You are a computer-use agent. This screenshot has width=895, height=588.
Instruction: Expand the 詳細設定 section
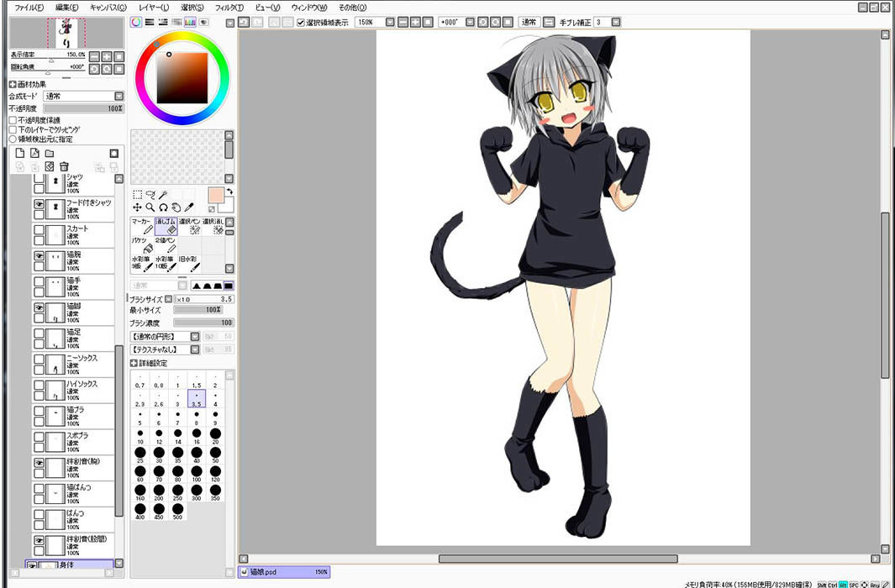coord(134,363)
